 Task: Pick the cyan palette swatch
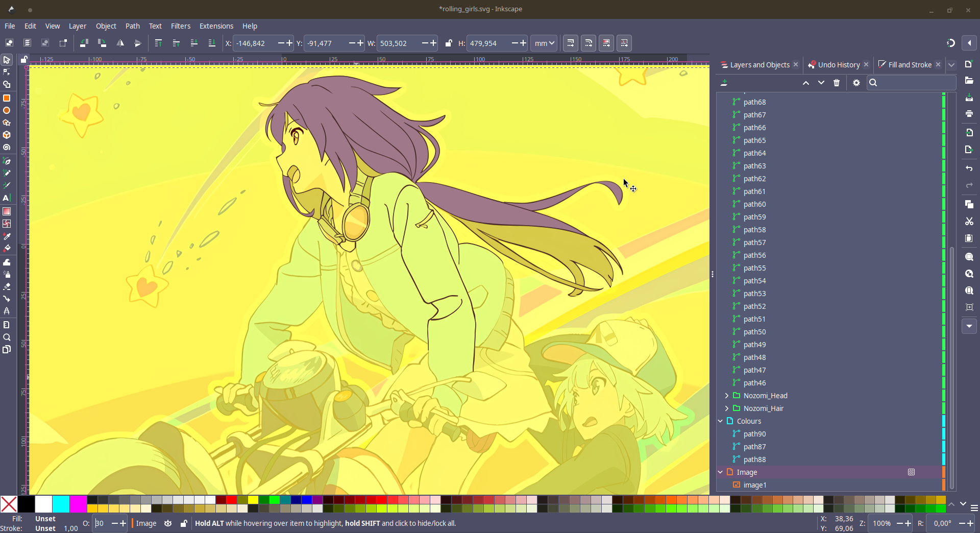[61, 504]
